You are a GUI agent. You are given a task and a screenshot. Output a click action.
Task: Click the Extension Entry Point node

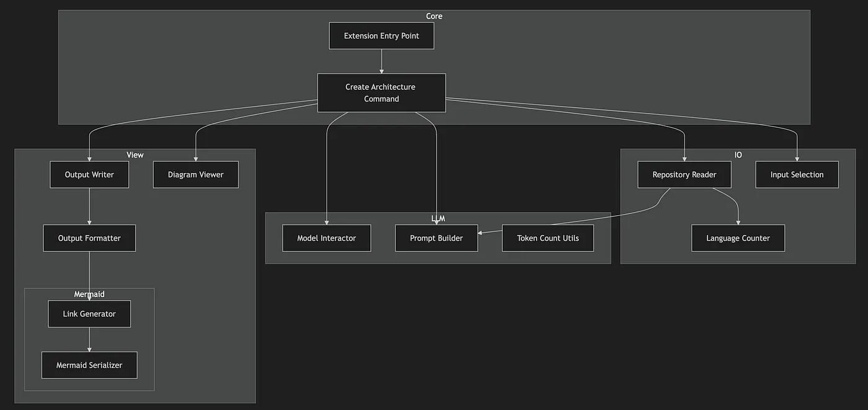(x=381, y=36)
